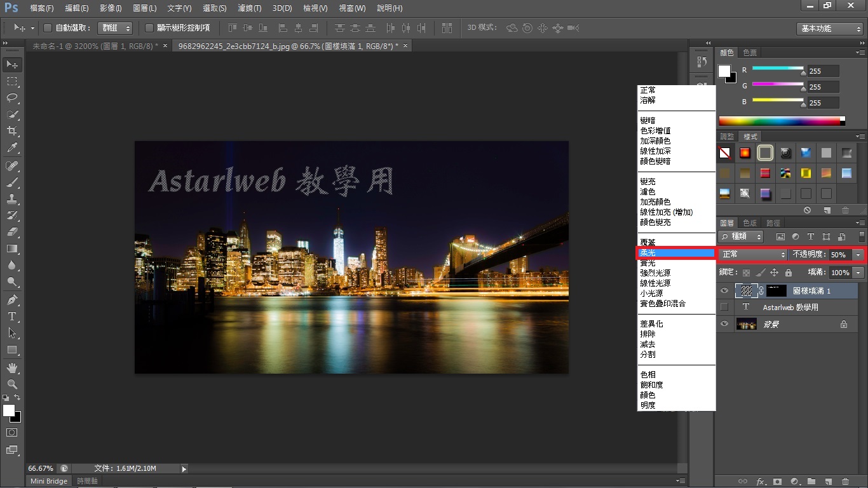
Task: Select the Horizontal Type tool
Action: pos(12,316)
